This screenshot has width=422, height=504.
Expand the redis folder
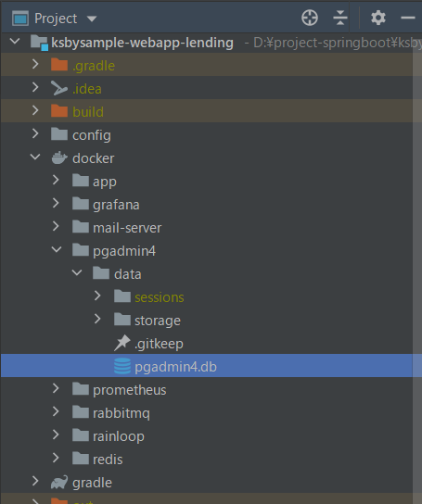(56, 458)
